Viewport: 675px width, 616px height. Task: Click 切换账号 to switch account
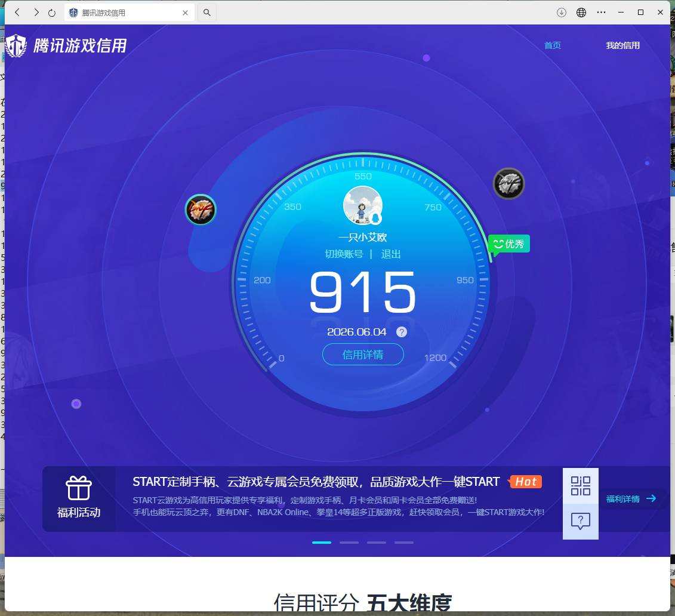(x=344, y=254)
